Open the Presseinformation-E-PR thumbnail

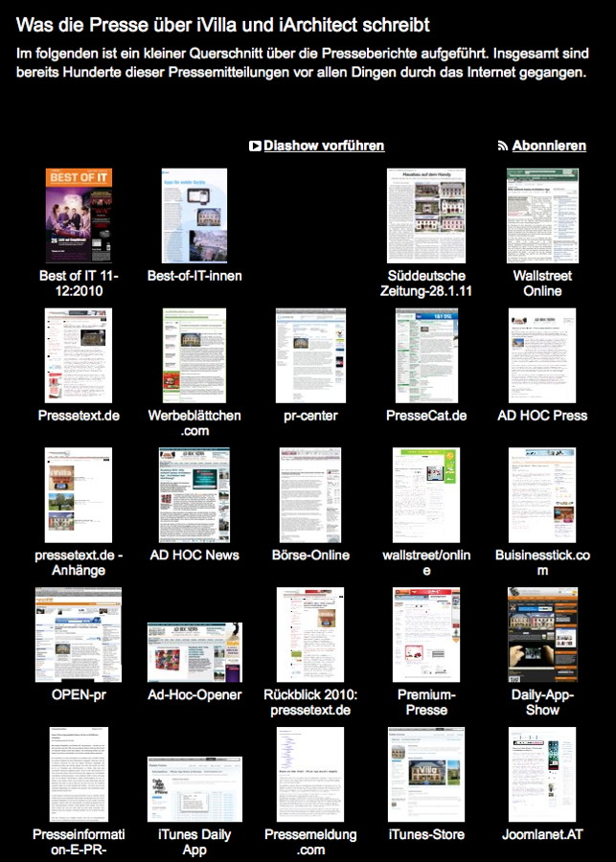(79, 774)
